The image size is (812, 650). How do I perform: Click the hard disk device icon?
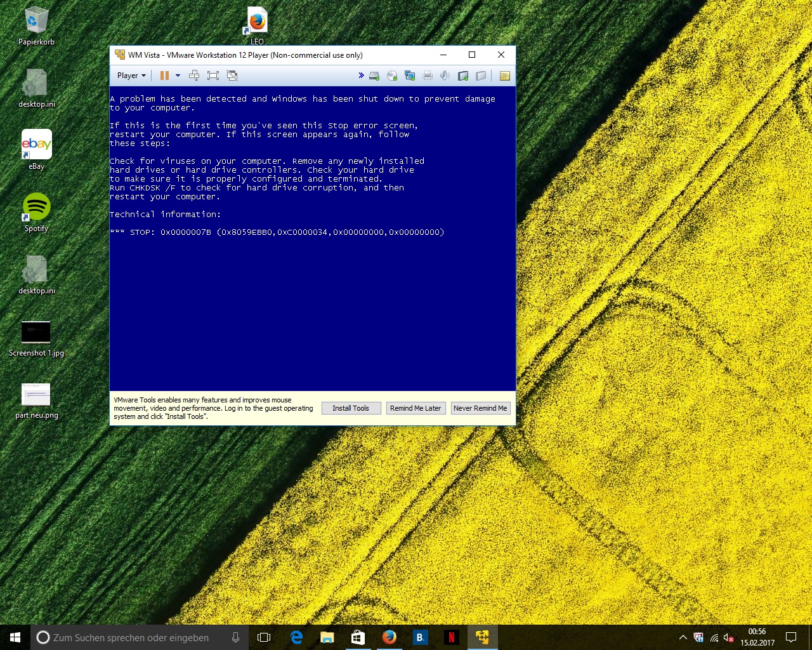pyautogui.click(x=374, y=76)
